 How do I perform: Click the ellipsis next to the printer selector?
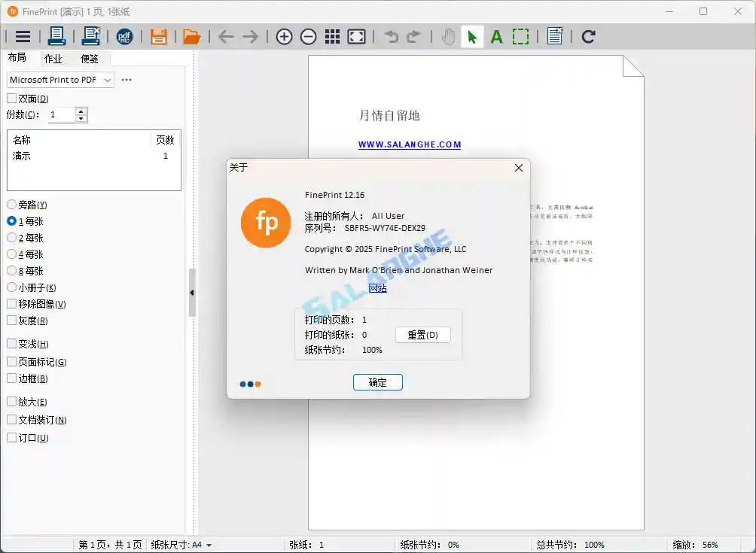click(x=126, y=80)
